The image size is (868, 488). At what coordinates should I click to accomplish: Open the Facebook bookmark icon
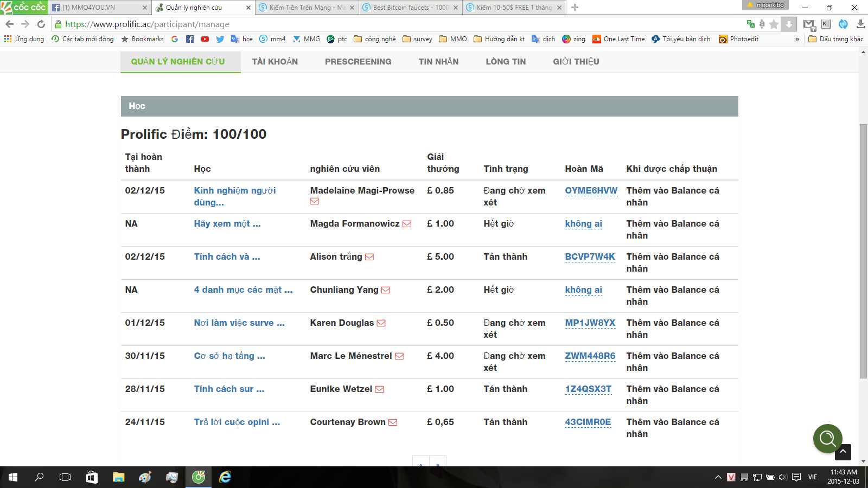[190, 39]
